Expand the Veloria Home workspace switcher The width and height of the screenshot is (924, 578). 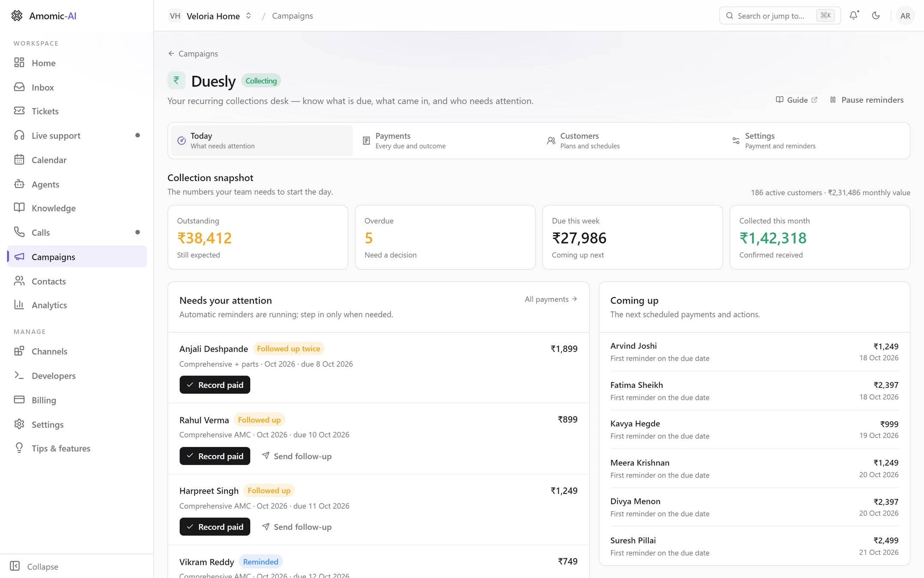pos(210,16)
